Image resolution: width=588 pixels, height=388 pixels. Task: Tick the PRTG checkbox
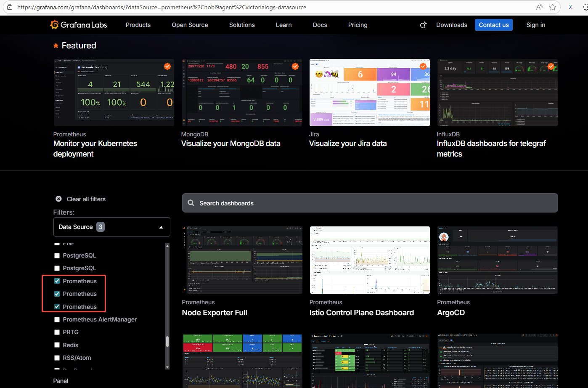57,332
